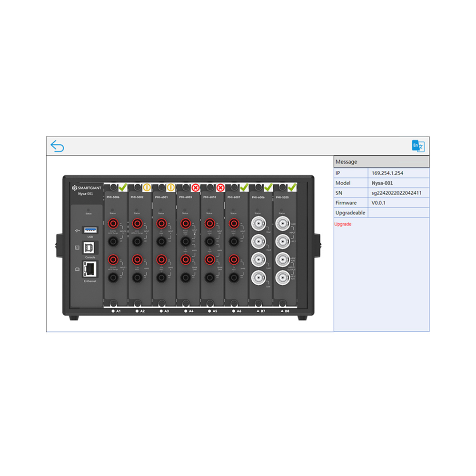Click the red error icon above PMI-6003
Viewport: 476px width, 476px height.
[195, 187]
